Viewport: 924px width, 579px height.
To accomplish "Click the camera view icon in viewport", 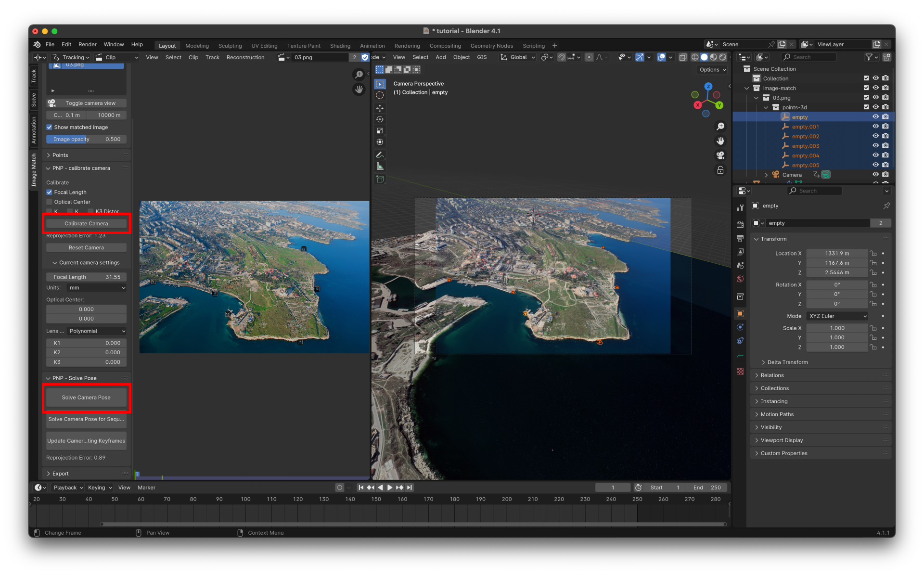I will coord(720,155).
